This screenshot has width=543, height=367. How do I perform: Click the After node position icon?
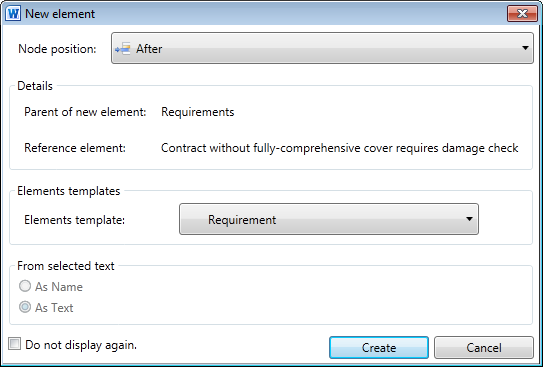123,49
